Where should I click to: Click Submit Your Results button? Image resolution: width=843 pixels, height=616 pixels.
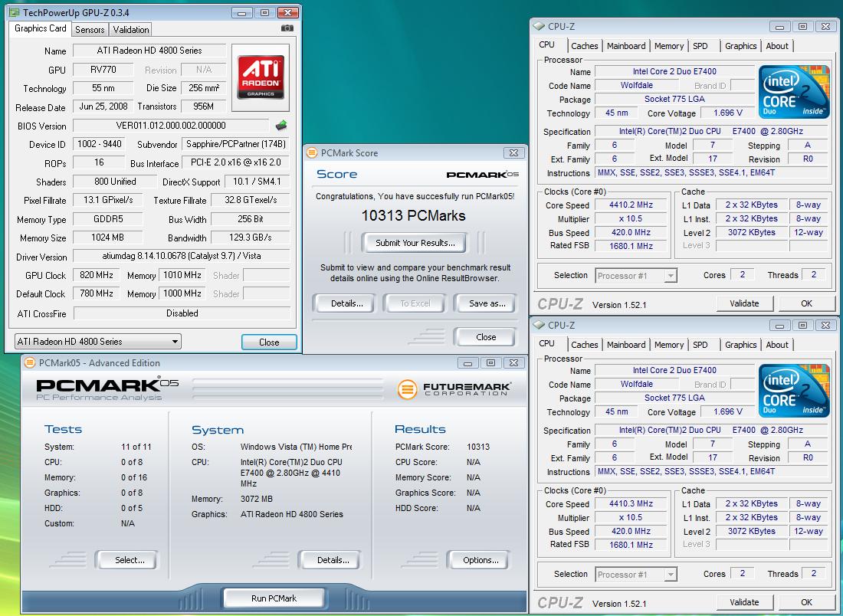tap(415, 243)
